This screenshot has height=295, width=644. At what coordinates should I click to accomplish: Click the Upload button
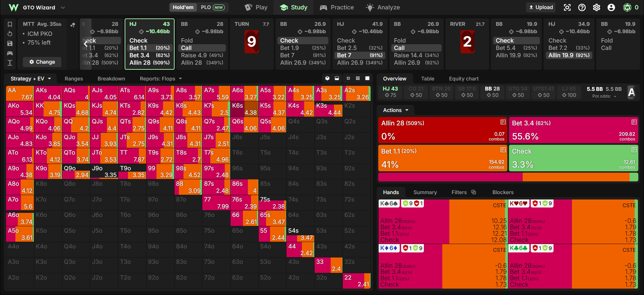[x=541, y=7]
